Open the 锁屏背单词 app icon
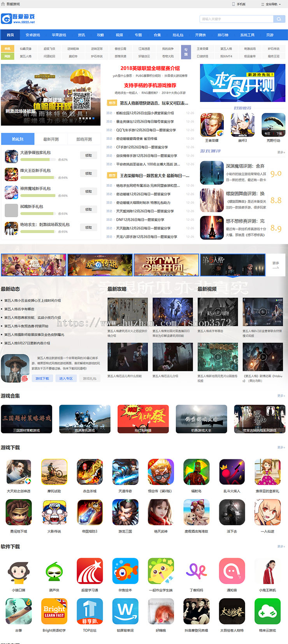The width and height of the screenshot is (288, 644). pos(125,611)
